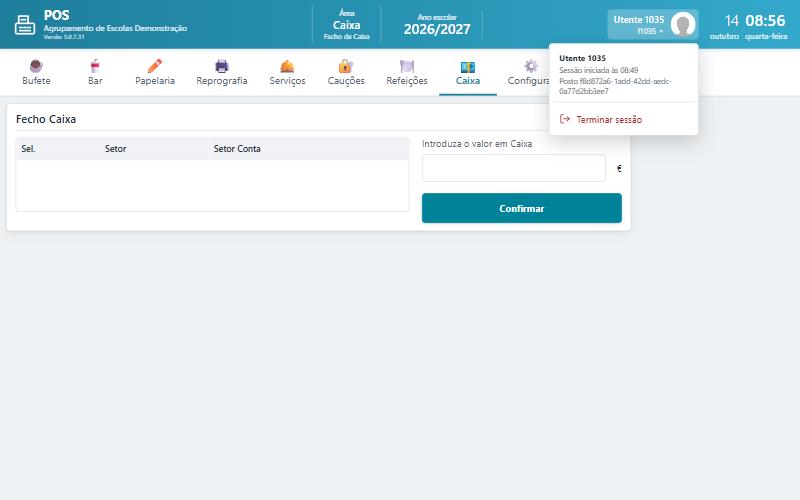Click the Sessão iniciada às 08:49 text
Image resolution: width=800 pixels, height=500 pixels.
click(x=598, y=70)
